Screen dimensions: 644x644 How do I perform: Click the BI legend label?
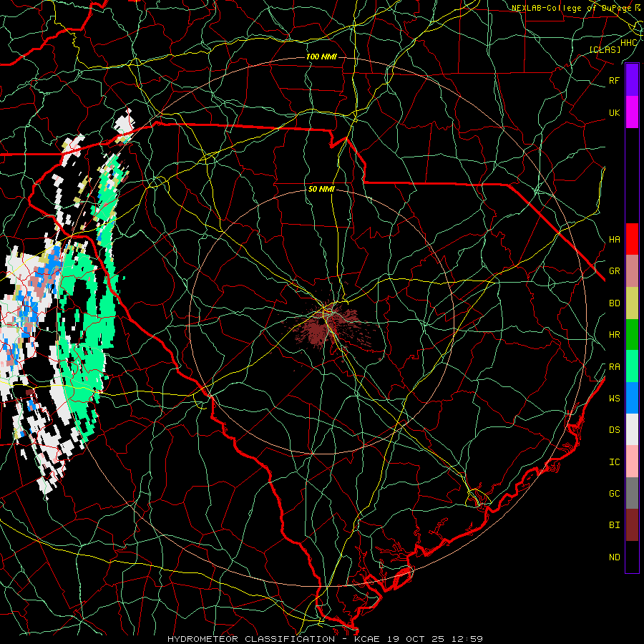(614, 525)
